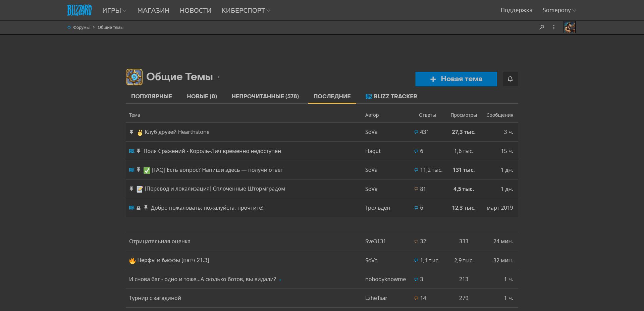Click the reply bubble icon beside 11,2 тыс.
Viewport: 644px width, 311px height.
(416, 170)
